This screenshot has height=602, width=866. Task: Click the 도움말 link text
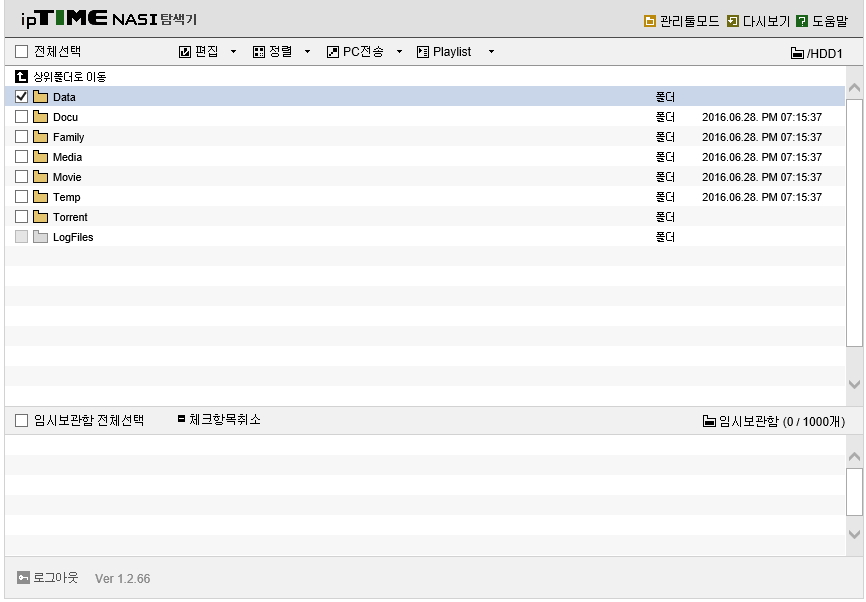[830, 21]
